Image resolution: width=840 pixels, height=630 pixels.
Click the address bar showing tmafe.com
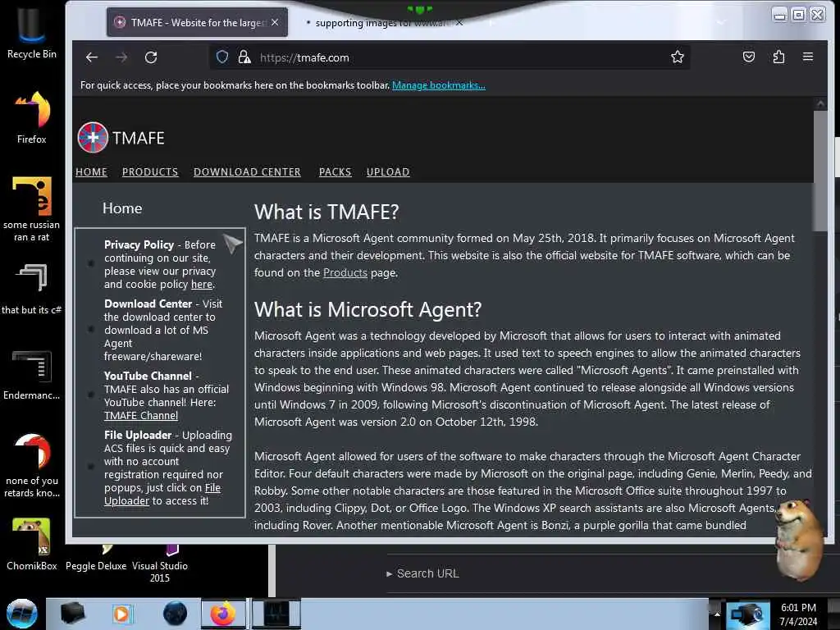[450, 57]
